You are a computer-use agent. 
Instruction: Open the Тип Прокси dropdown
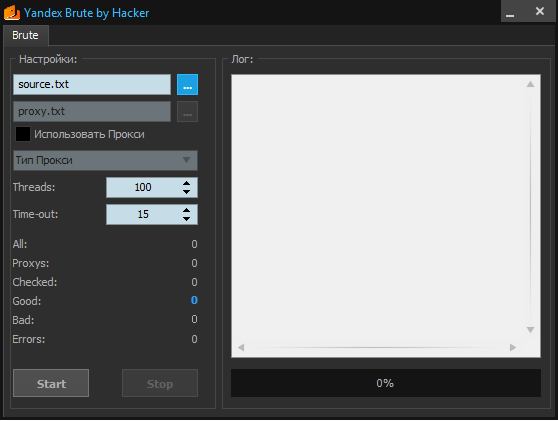pos(105,160)
